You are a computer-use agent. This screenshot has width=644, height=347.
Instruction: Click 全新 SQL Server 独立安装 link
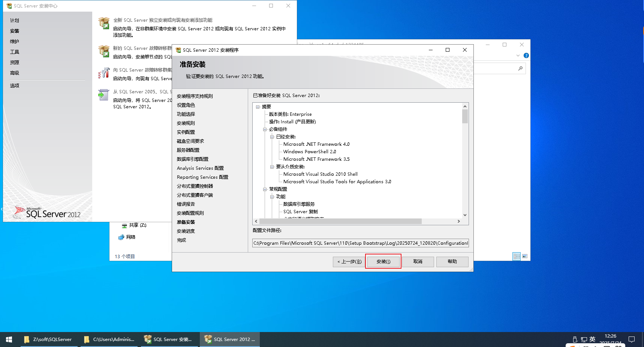pyautogui.click(x=163, y=20)
